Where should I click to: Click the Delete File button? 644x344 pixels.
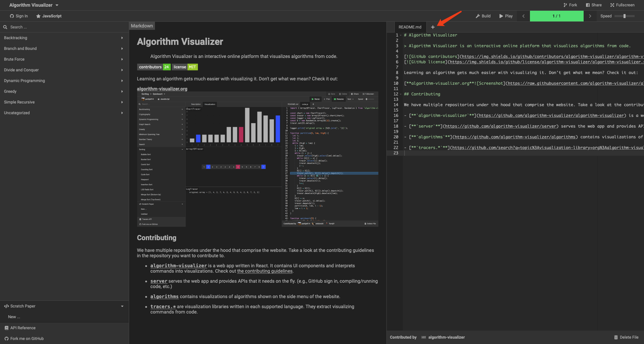626,337
